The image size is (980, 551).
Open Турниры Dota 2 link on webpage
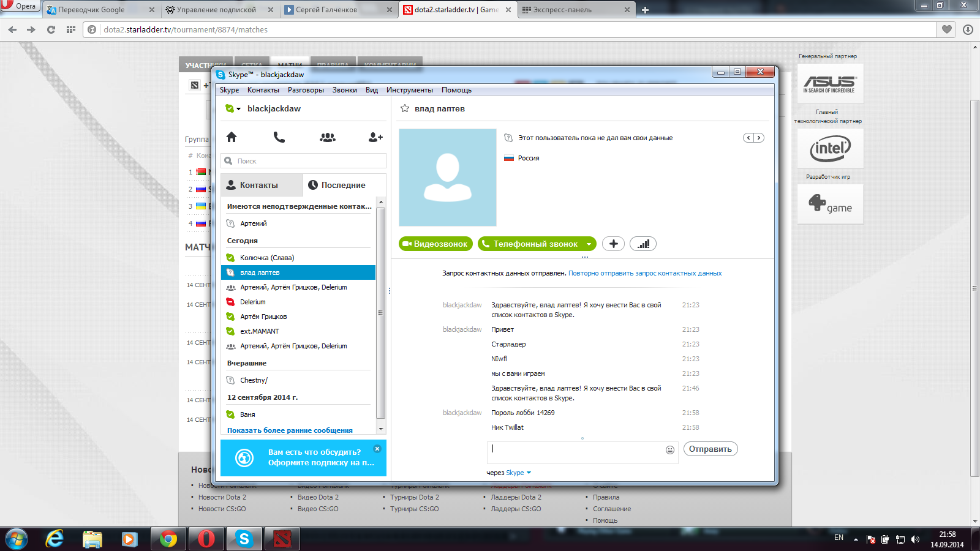[414, 497]
